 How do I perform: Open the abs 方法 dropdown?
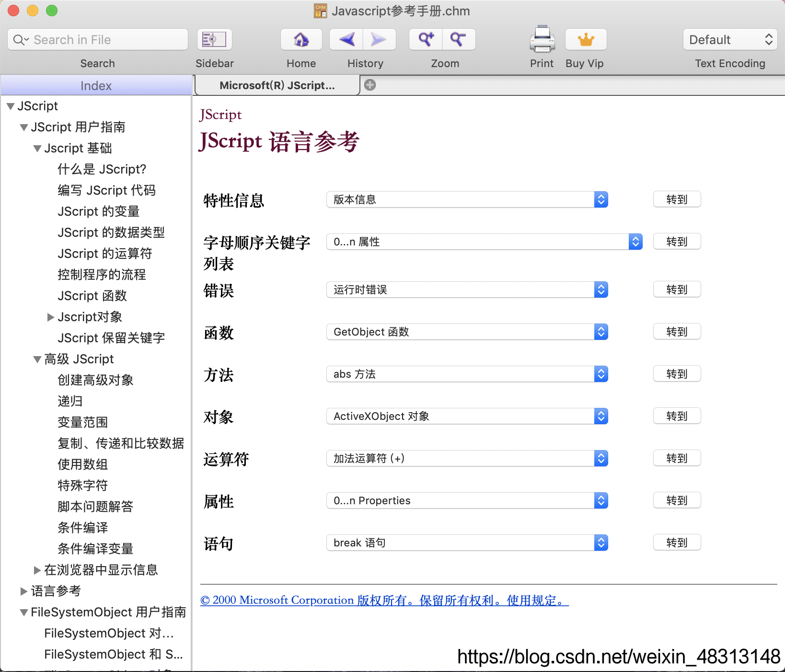[467, 374]
